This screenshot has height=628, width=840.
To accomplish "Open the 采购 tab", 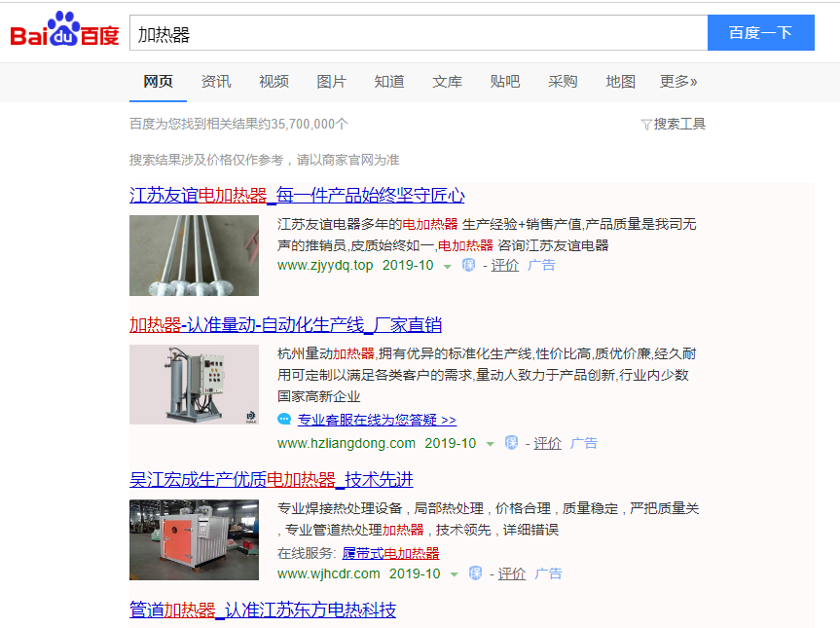I will [x=563, y=82].
